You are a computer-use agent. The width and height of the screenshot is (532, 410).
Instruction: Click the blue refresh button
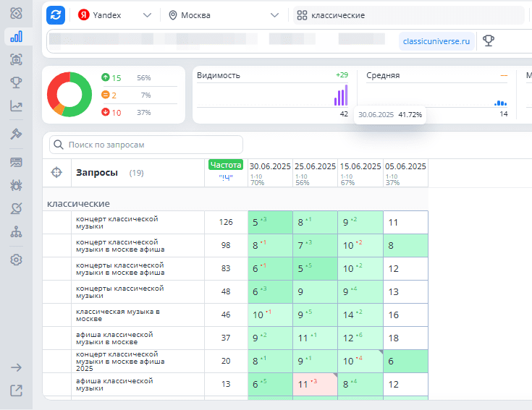pyautogui.click(x=56, y=15)
